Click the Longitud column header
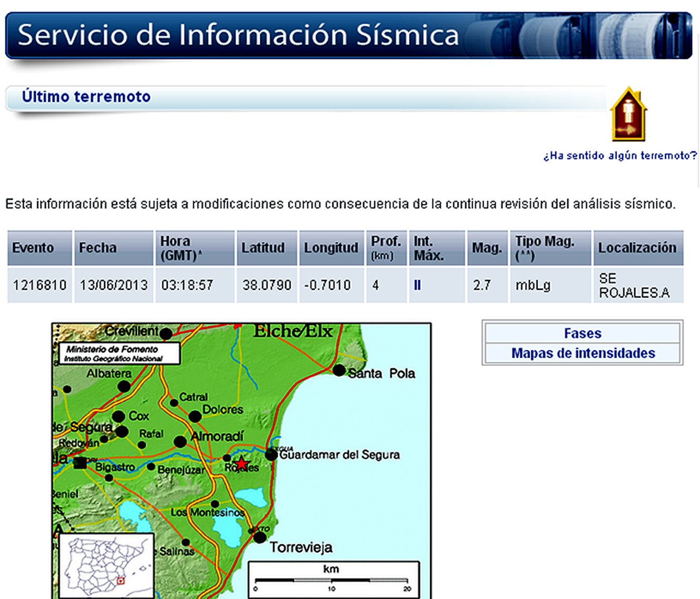The image size is (700, 599). [331, 248]
